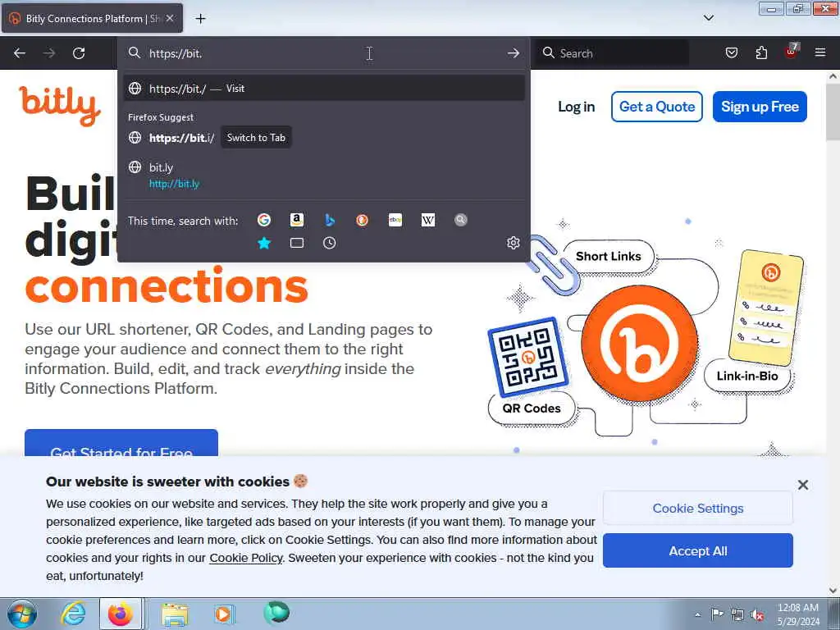Select the gray magnifier search engine icon
The image size is (840, 630).
click(x=461, y=220)
